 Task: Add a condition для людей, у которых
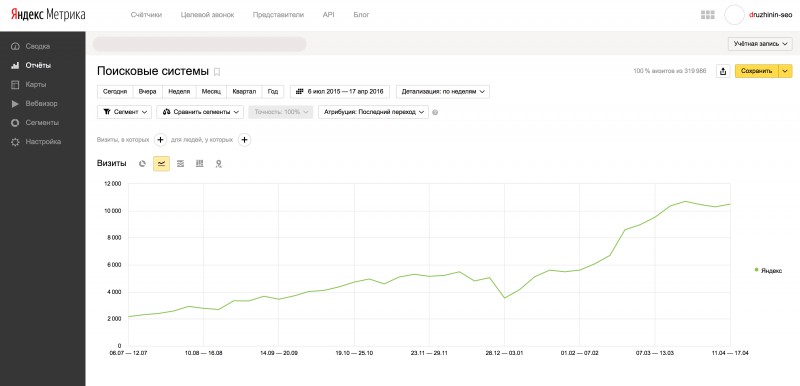[244, 140]
